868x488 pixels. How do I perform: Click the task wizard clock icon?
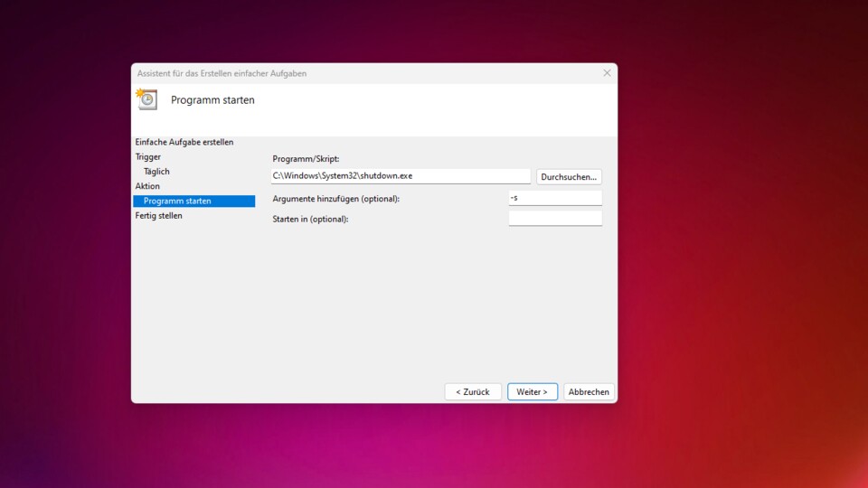(x=146, y=99)
